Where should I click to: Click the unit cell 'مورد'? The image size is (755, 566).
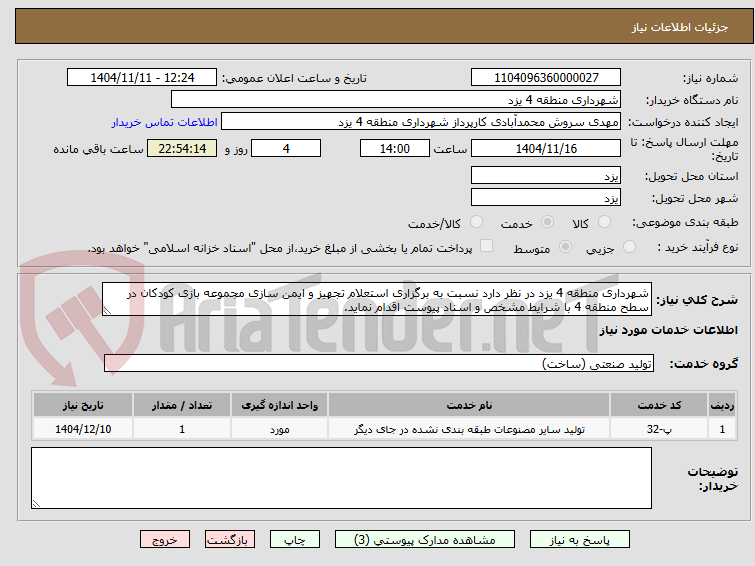(x=279, y=429)
